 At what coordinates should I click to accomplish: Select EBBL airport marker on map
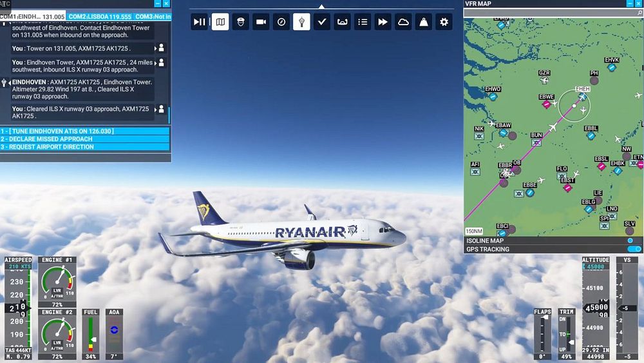point(591,135)
